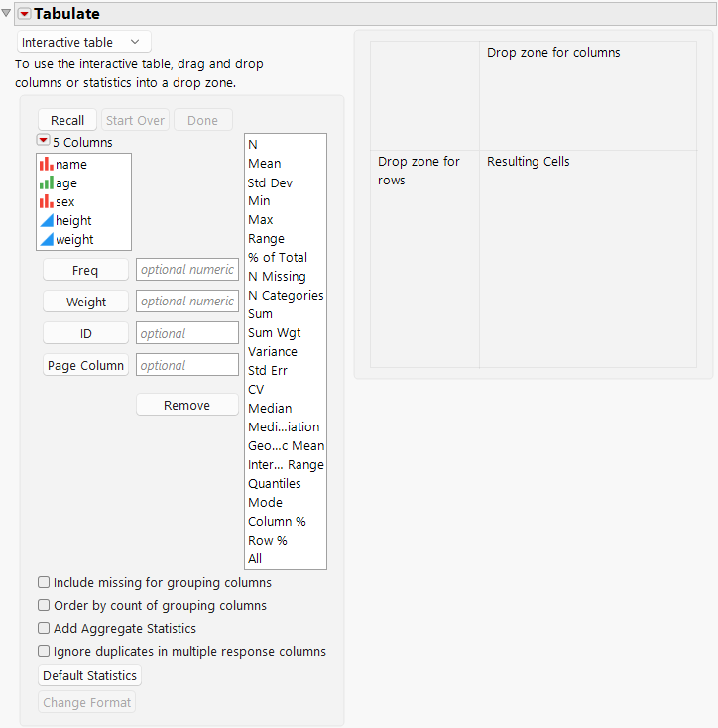Select the continuous icon beside weight

(46, 240)
